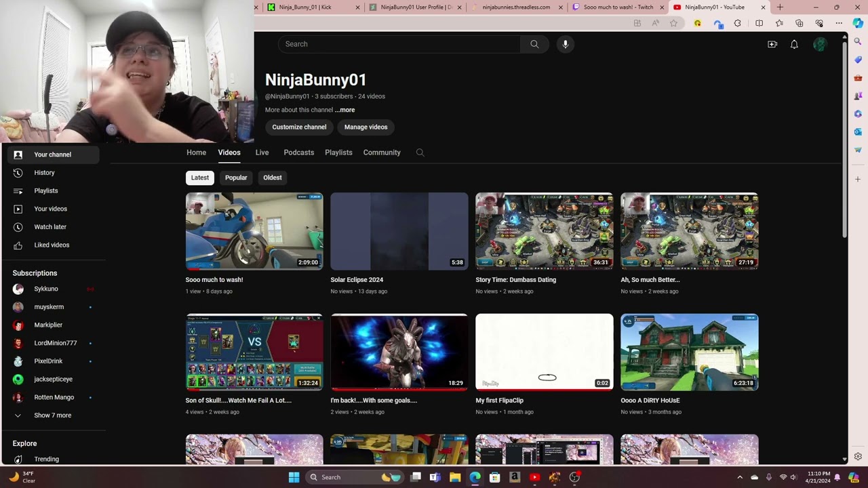The image size is (868, 488).
Task: Activate voice search microphone icon
Action: pos(566,44)
